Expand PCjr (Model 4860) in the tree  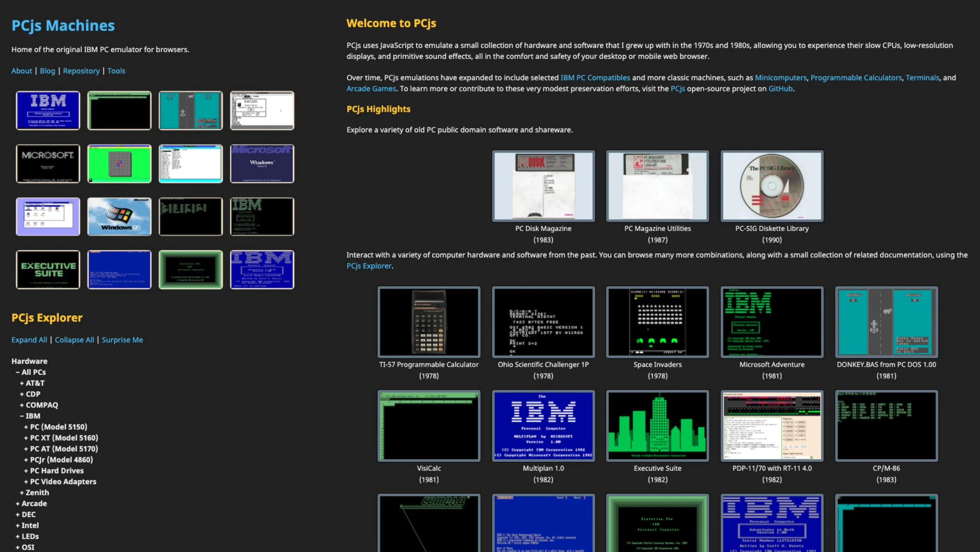pyautogui.click(x=58, y=460)
